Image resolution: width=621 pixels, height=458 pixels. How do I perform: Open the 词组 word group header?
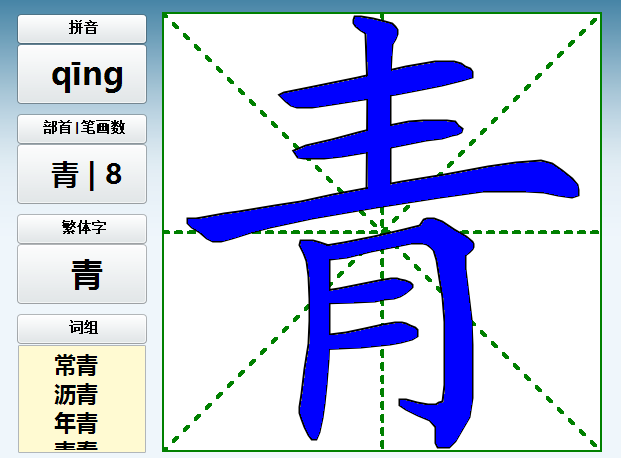82,328
